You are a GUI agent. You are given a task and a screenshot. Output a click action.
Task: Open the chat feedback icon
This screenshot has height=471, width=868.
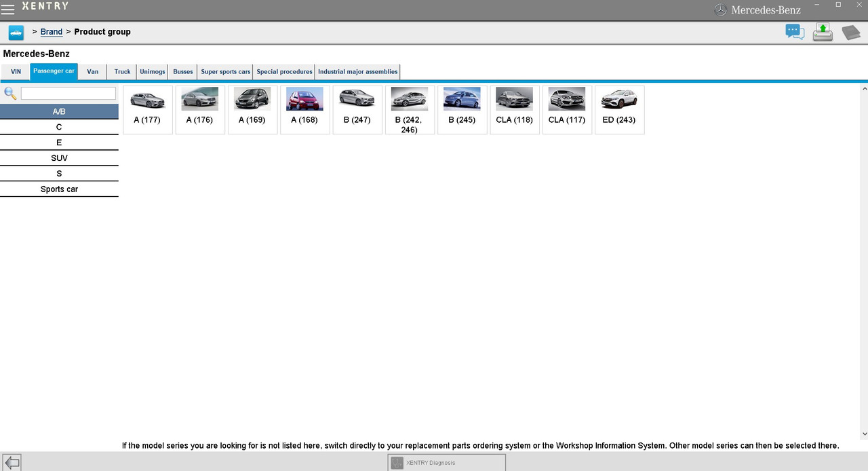[795, 32]
